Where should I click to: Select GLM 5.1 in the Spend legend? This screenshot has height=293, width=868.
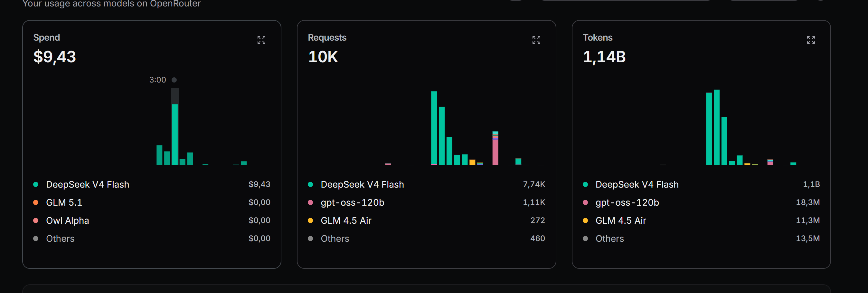pyautogui.click(x=64, y=202)
